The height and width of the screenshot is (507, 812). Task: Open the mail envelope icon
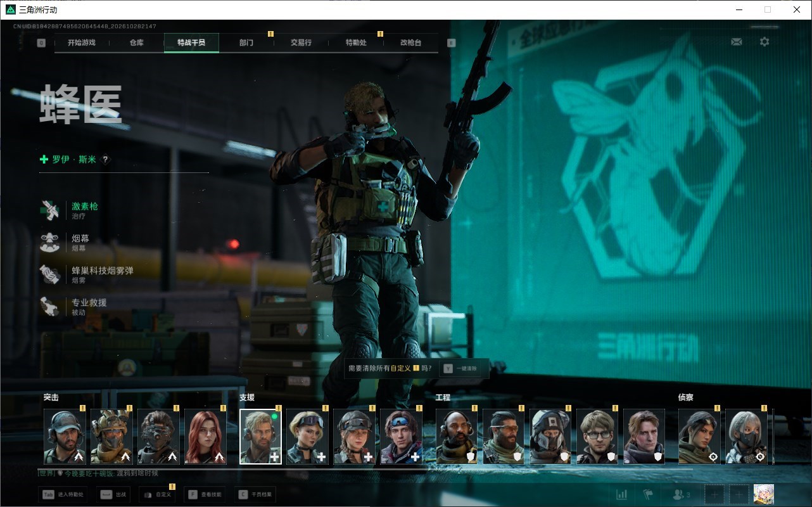[737, 42]
